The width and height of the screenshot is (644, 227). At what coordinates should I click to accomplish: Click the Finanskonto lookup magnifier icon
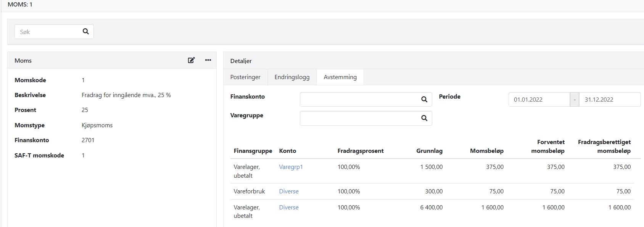click(424, 99)
